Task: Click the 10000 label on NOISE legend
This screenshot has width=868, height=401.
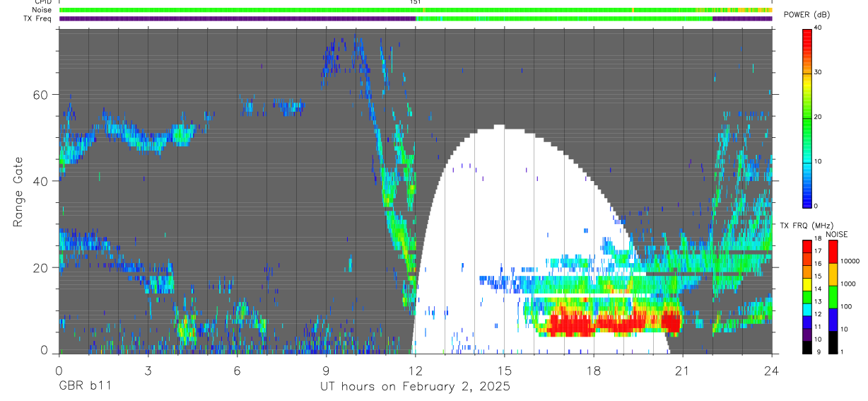Action: pyautogui.click(x=850, y=261)
